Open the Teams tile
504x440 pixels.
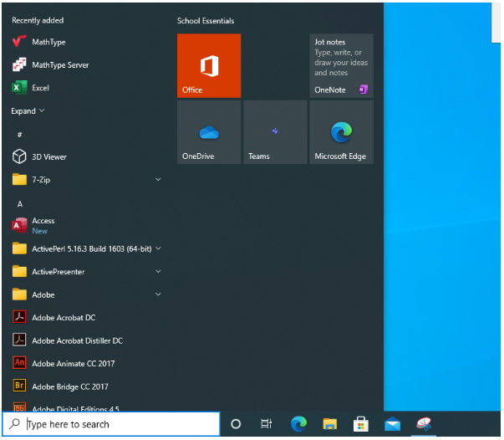point(275,132)
